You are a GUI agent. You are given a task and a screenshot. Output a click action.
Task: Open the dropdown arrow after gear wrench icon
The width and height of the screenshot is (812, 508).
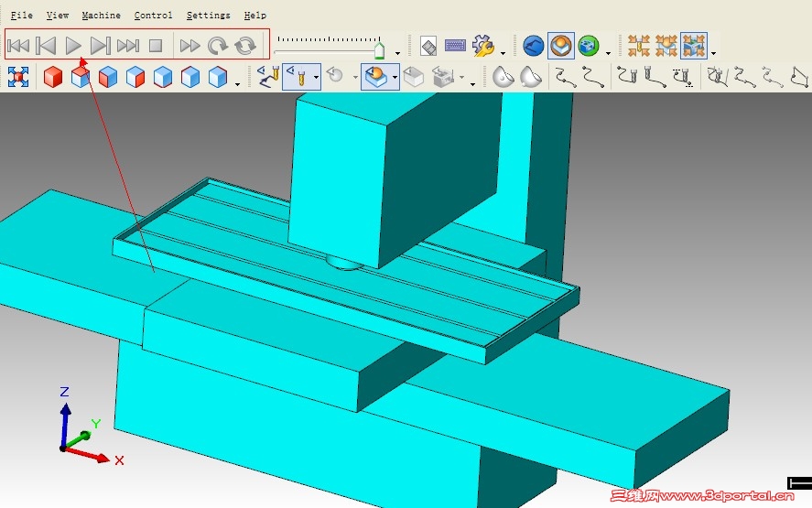(503, 53)
